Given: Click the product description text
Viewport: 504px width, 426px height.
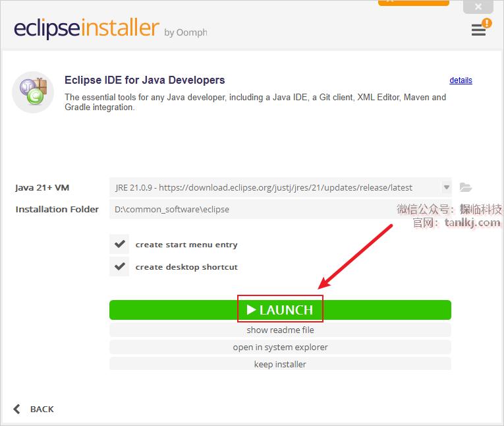Looking at the screenshot, I should click(x=255, y=102).
